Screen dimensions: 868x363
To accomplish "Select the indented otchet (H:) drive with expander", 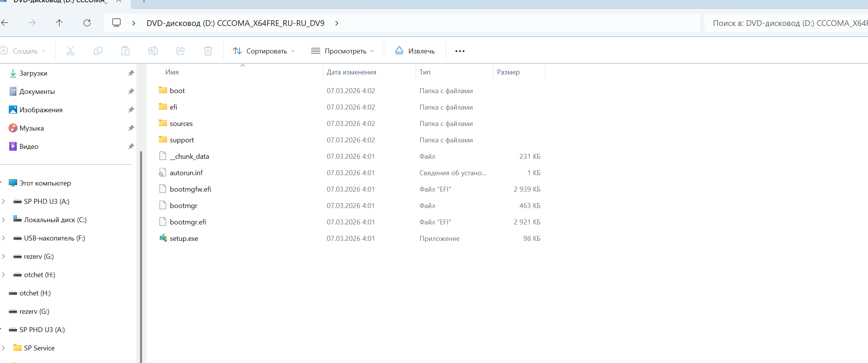I will tap(40, 275).
